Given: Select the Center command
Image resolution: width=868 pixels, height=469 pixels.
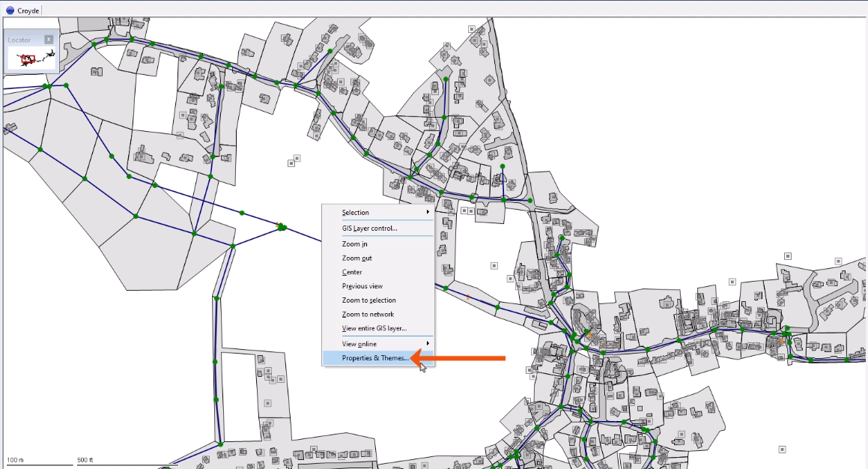Looking at the screenshot, I should [350, 272].
